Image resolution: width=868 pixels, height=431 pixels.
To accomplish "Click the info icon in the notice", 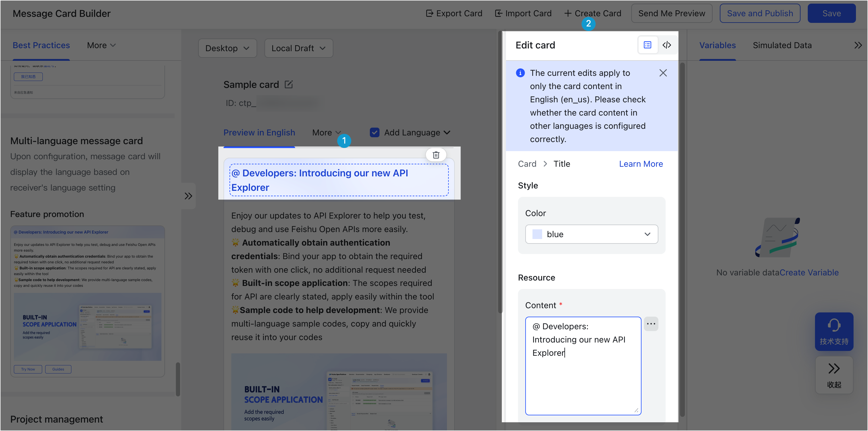I will [x=520, y=73].
